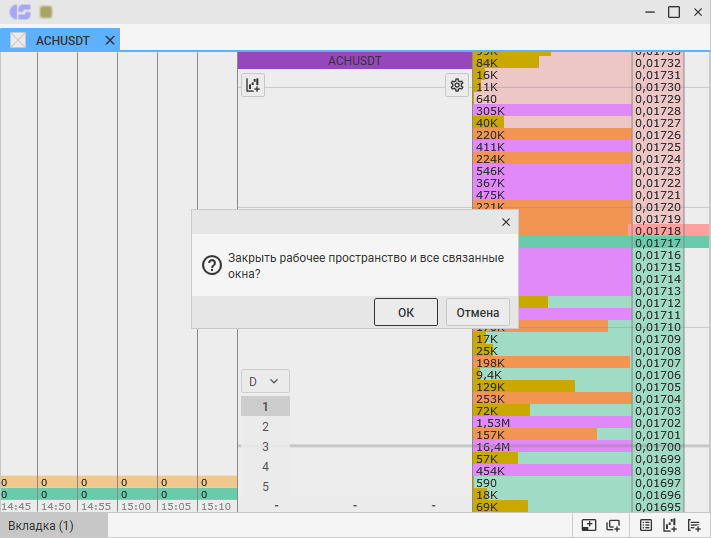The image size is (711, 538).
Task: Click price 0,01717 in the price ladder
Action: tap(658, 243)
